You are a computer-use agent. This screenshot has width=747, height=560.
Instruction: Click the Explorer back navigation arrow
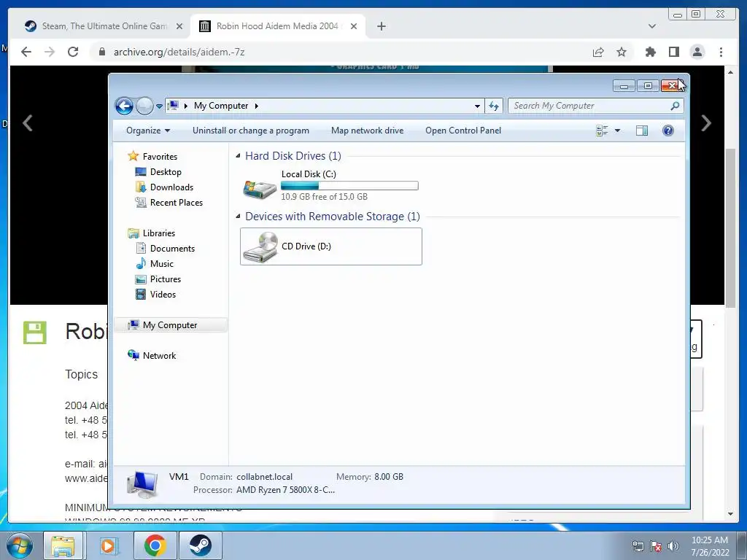pos(124,106)
